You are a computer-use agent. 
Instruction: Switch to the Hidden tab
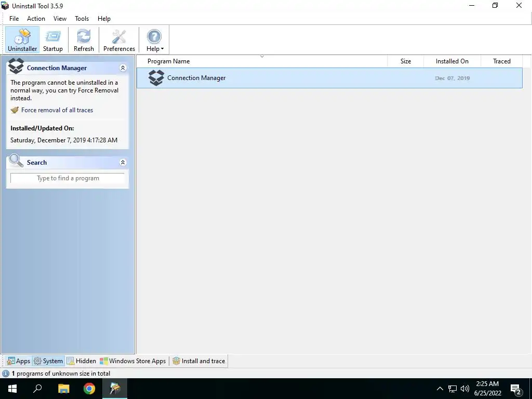coord(82,361)
